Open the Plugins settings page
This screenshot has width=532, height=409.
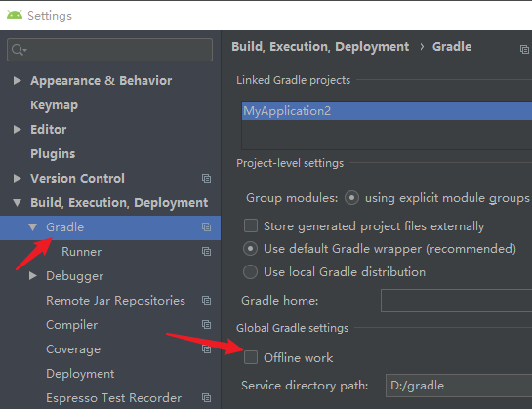pyautogui.click(x=53, y=154)
